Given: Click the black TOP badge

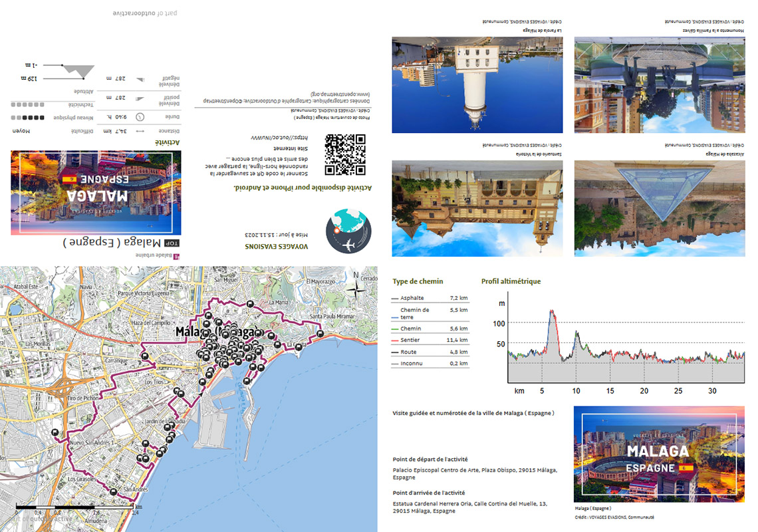Looking at the screenshot, I should click(172, 243).
